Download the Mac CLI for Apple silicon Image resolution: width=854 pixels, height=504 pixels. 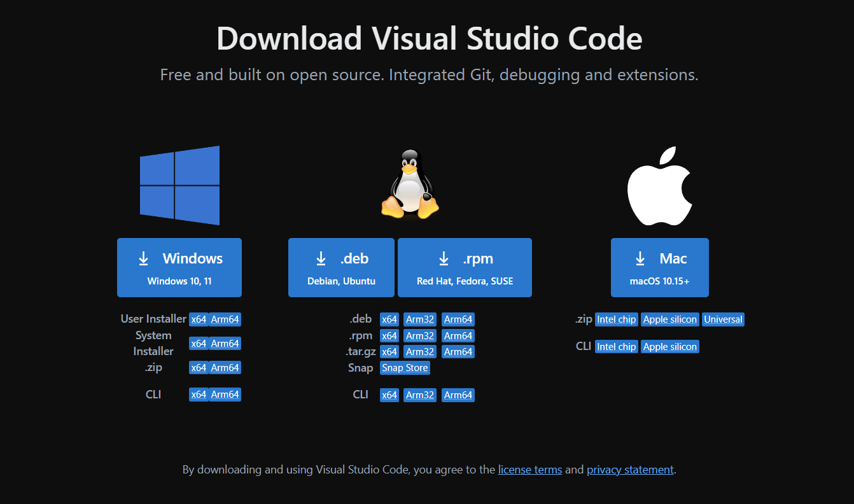pos(669,346)
